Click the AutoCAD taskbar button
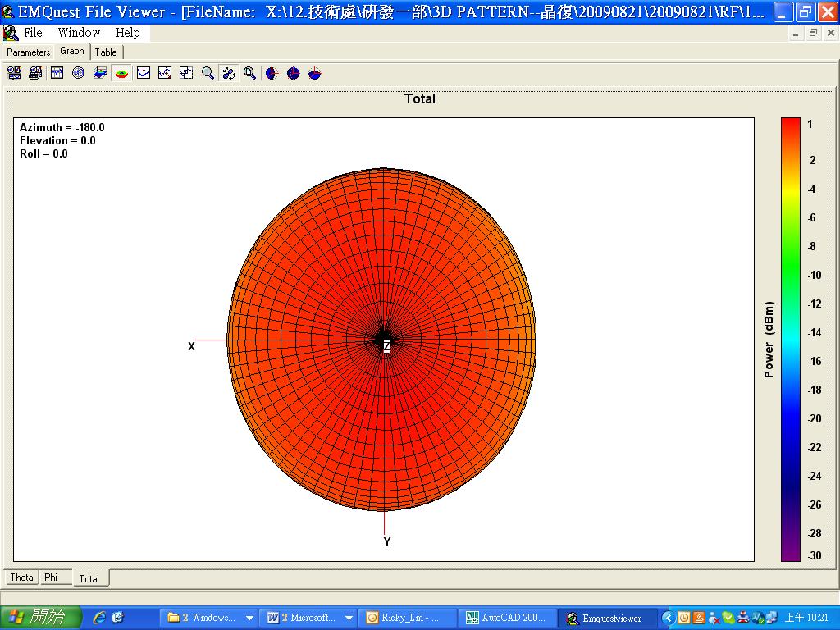Viewport: 840px width, 630px height. 504,618
